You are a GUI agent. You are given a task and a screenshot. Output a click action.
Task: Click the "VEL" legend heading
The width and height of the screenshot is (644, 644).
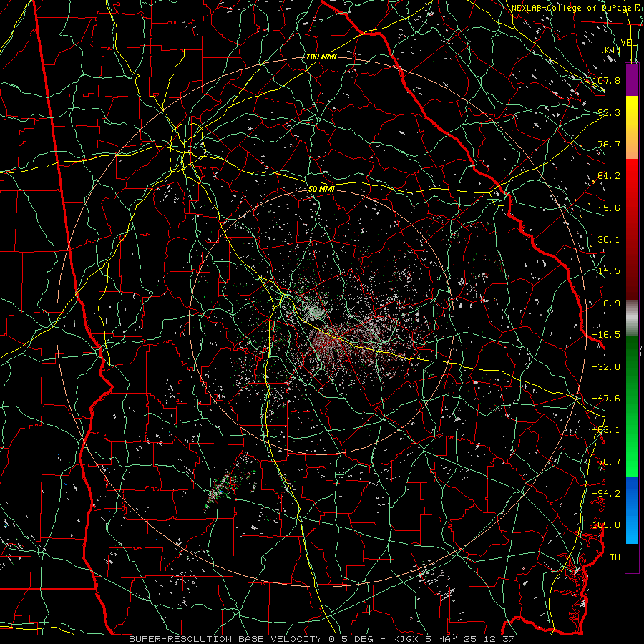click(x=628, y=43)
